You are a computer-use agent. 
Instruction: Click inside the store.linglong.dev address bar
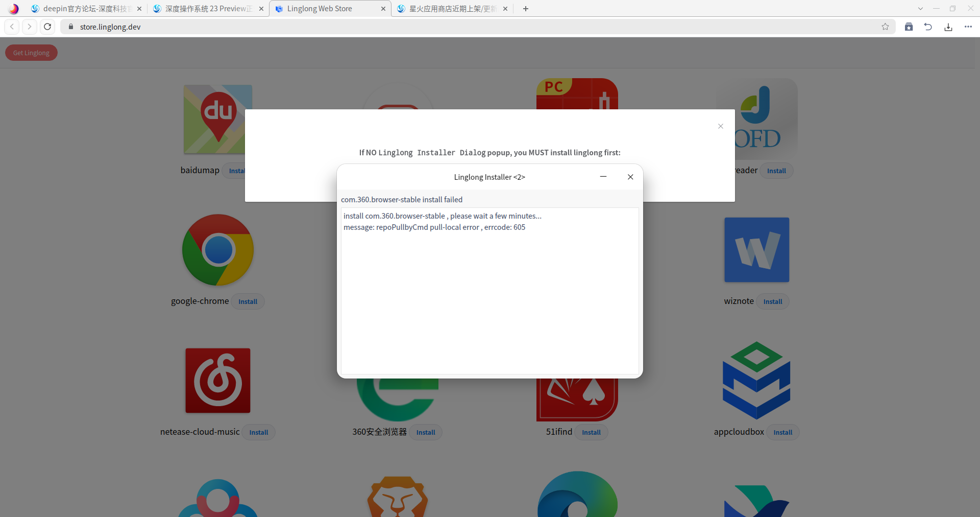(204, 27)
